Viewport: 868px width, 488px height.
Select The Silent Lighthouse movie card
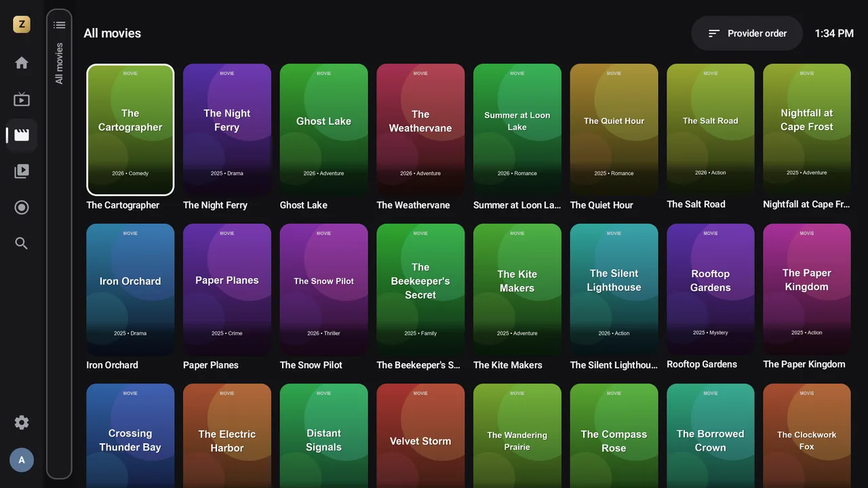(614, 289)
